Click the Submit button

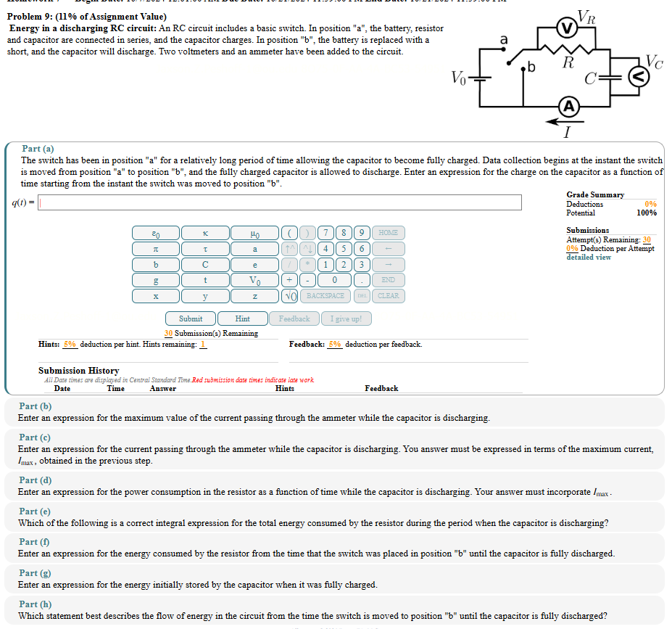click(x=190, y=318)
